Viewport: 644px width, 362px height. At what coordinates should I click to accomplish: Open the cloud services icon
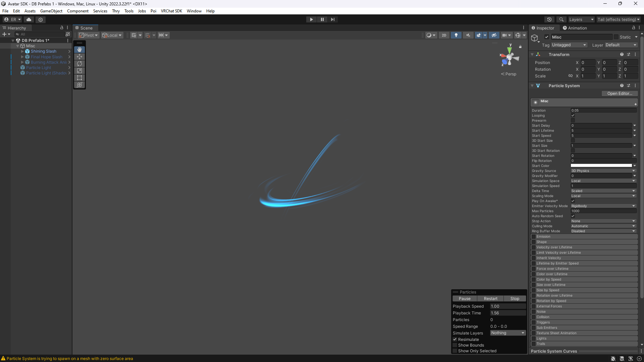click(x=29, y=19)
